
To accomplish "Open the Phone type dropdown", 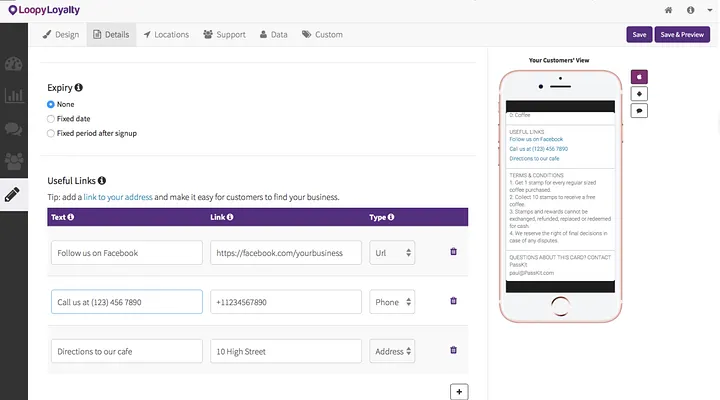I will [392, 302].
